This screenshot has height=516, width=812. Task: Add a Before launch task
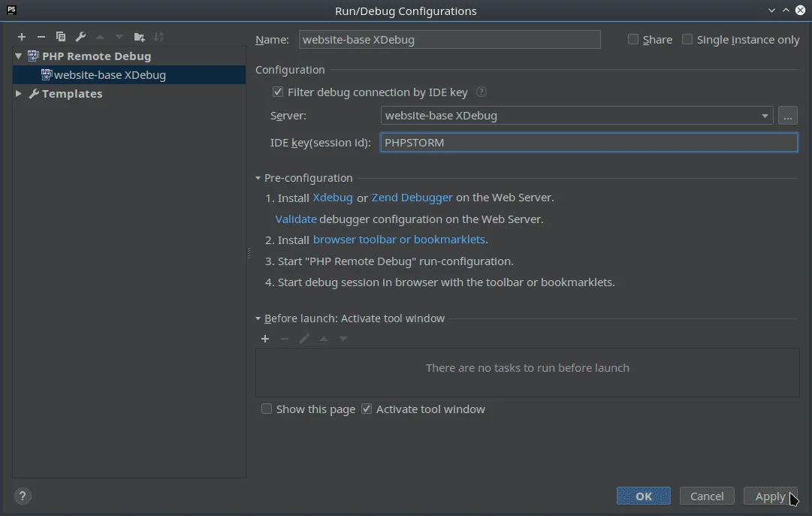click(265, 339)
